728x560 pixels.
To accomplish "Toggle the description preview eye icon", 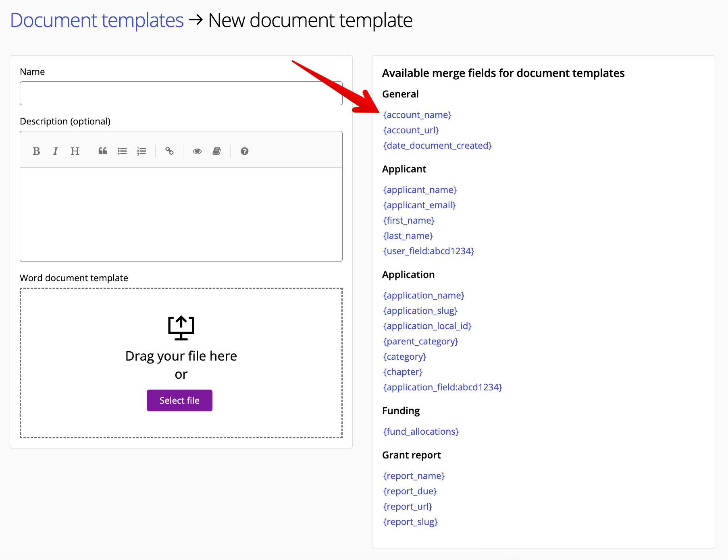I will coord(197,151).
